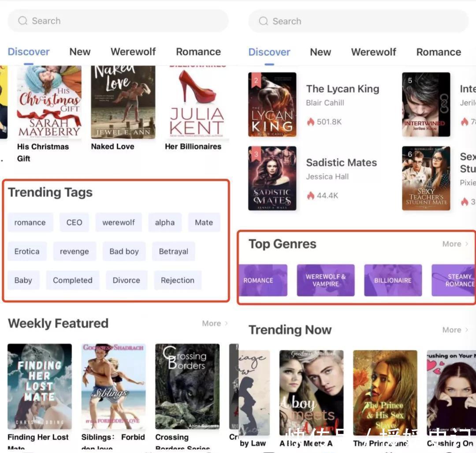Image resolution: width=476 pixels, height=453 pixels.
Task: Select the CEO trending tag
Action: click(x=74, y=222)
